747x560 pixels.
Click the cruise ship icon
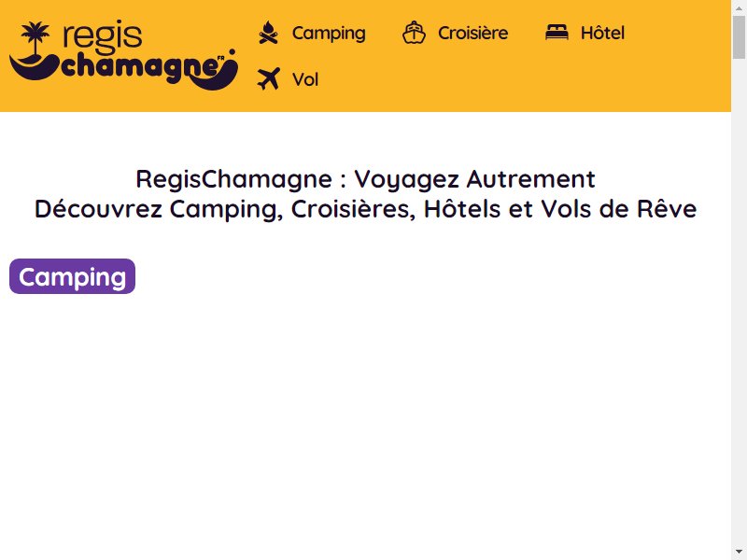414,33
